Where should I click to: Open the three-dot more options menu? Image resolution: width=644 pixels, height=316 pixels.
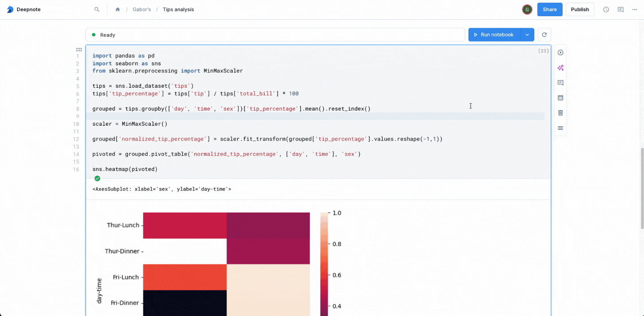[x=635, y=9]
